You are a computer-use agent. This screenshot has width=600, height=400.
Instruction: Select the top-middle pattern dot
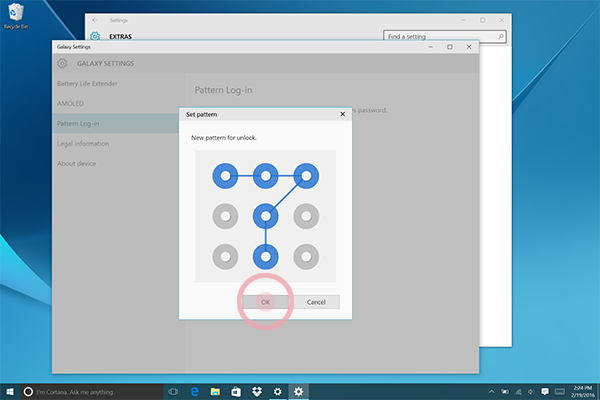click(266, 176)
